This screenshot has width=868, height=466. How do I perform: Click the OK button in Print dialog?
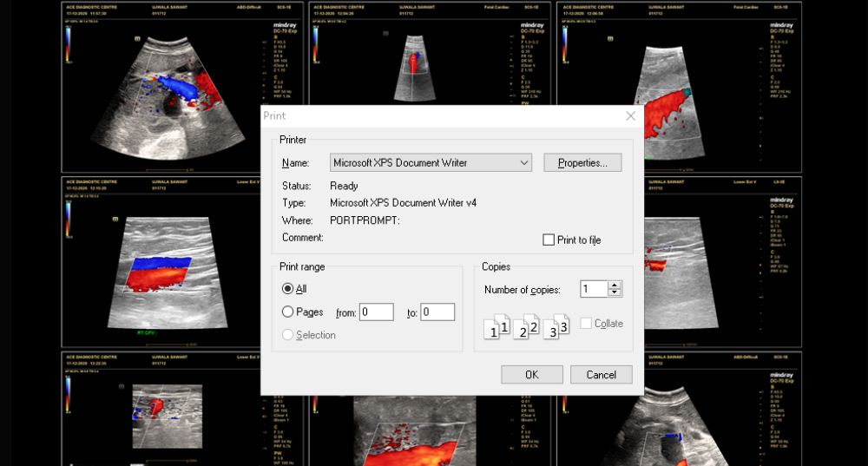[x=531, y=375]
